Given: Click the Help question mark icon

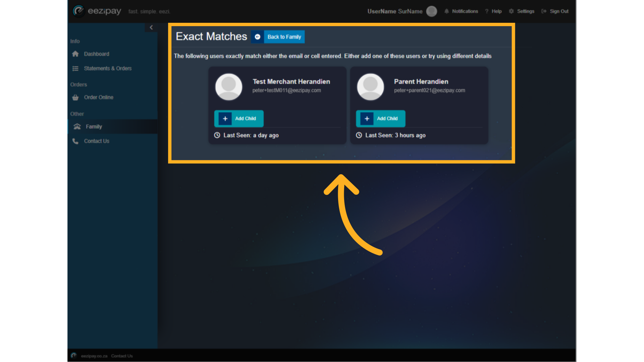Looking at the screenshot, I should tap(487, 11).
